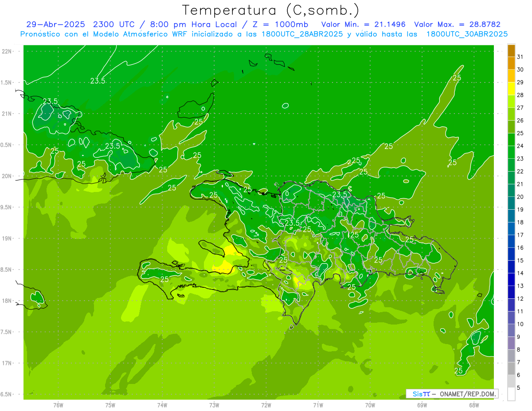Click the '68W' longitude axis label
The height and width of the screenshot is (411, 532).
(x=474, y=405)
